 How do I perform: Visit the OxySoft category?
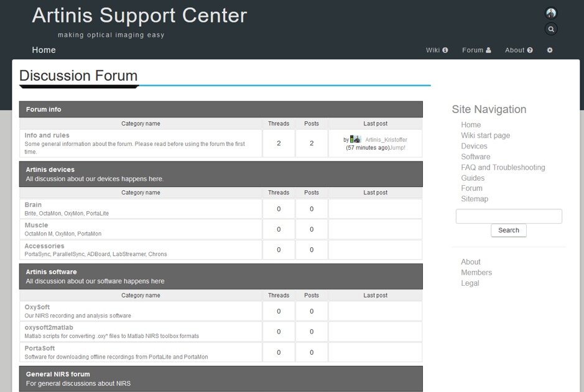37,307
